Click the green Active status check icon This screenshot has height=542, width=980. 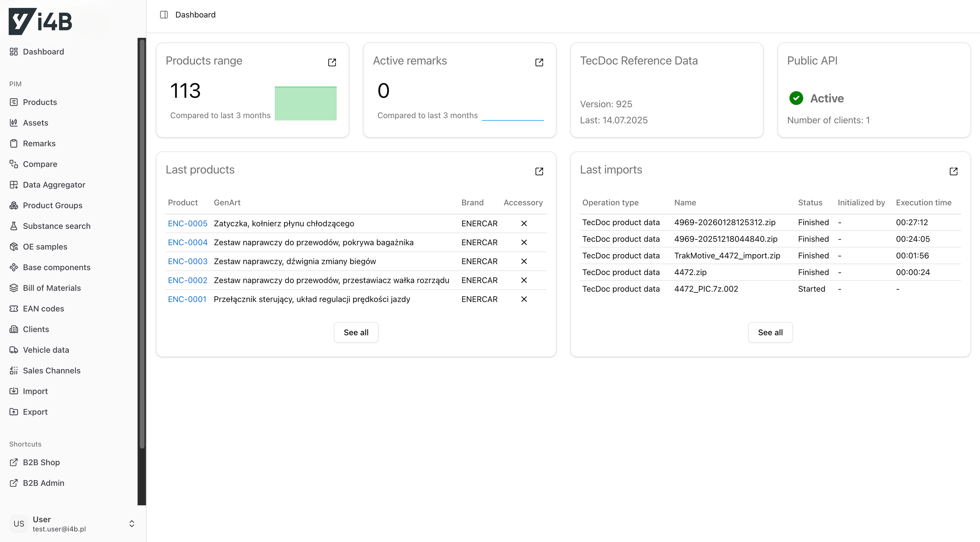click(796, 98)
